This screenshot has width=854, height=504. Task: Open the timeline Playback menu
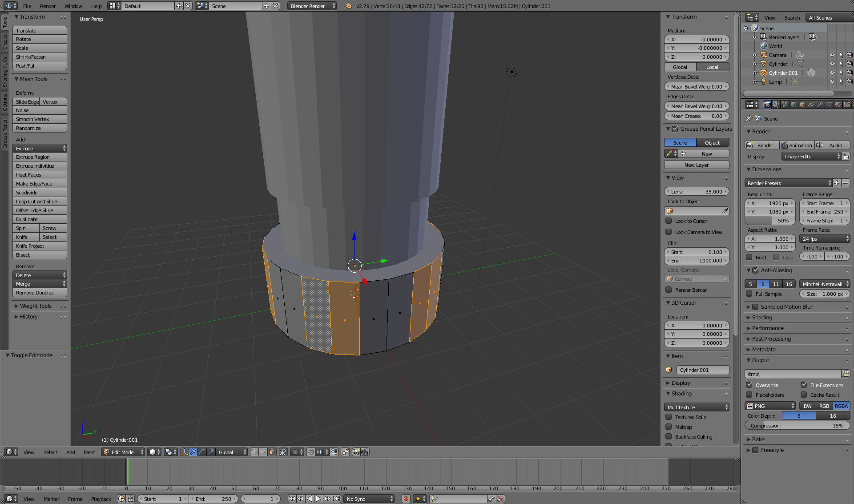[101, 499]
